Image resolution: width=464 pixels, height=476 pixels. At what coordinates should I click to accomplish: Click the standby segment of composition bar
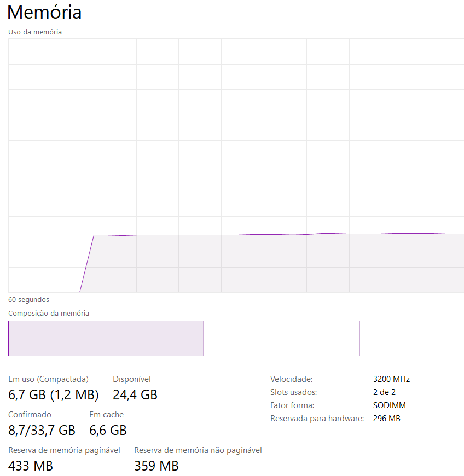tap(281, 338)
